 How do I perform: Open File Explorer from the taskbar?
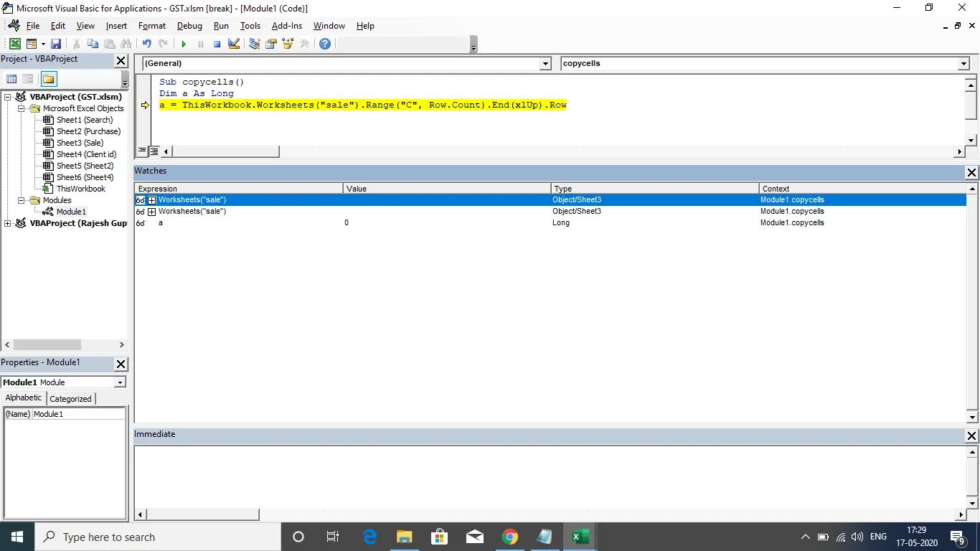405,537
